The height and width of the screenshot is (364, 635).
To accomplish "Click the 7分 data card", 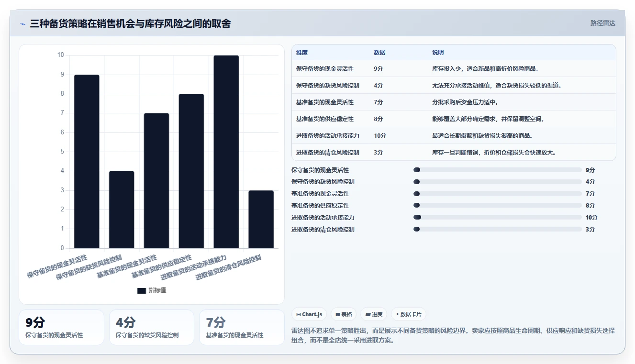I will [x=242, y=328].
